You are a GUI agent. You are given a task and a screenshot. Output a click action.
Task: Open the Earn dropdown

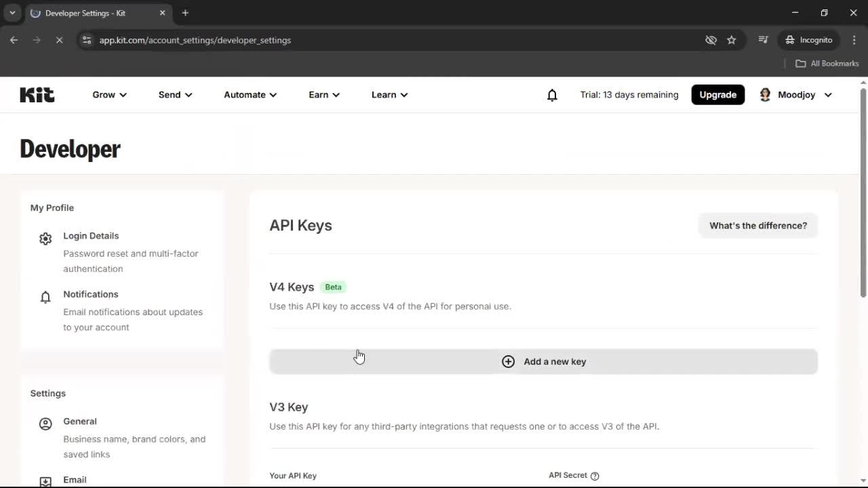click(x=323, y=95)
